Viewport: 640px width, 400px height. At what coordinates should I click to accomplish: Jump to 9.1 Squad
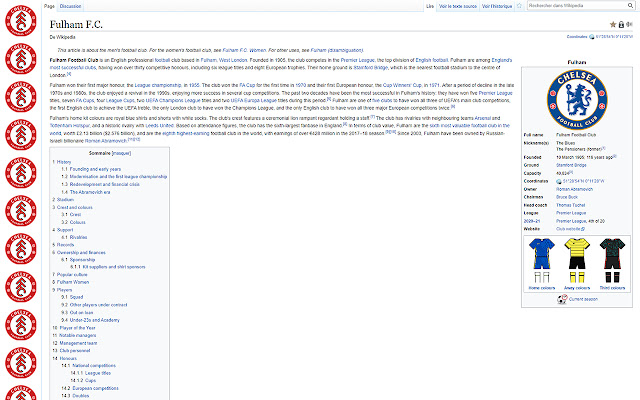72,297
